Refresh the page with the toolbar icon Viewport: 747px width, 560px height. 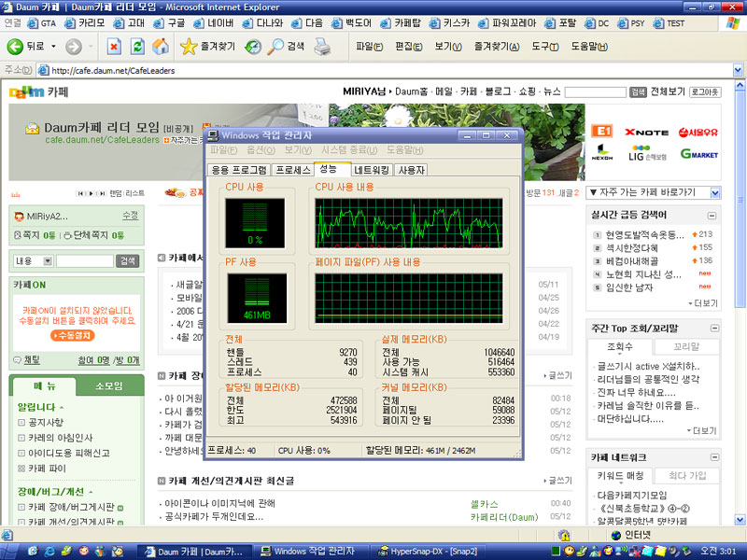pyautogui.click(x=137, y=46)
